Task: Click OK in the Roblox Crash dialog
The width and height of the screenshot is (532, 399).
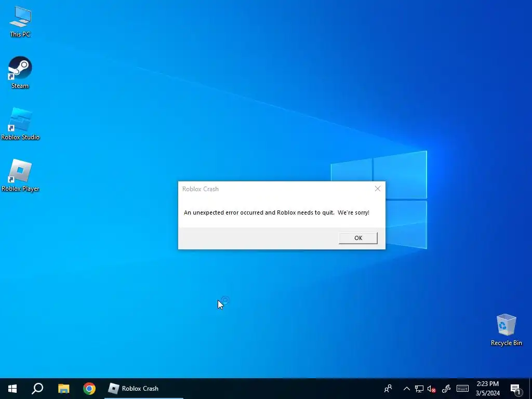Action: click(358, 238)
